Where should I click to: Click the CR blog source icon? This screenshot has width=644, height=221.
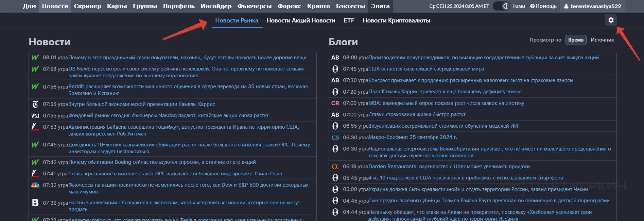[335, 103]
